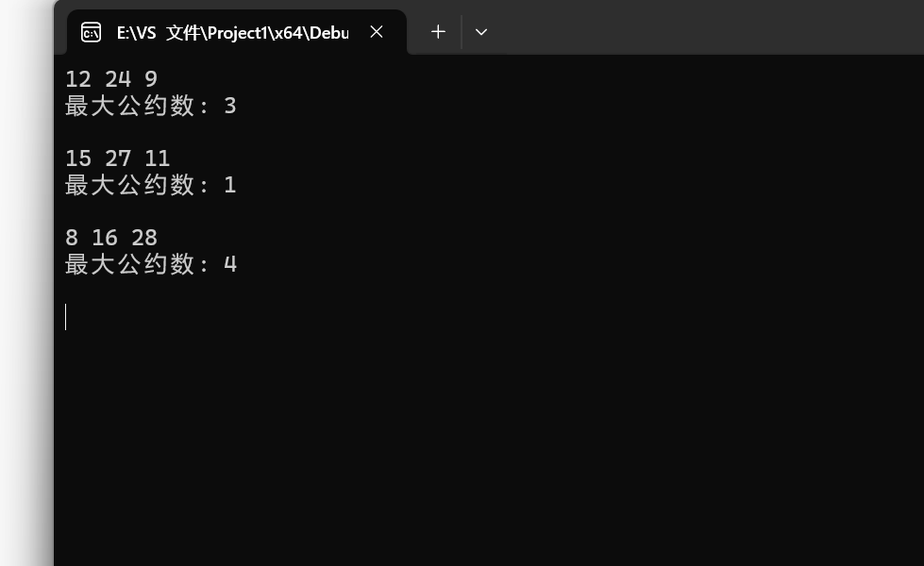The height and width of the screenshot is (566, 924).
Task: Click the blinking cursor input line
Action: (x=66, y=317)
